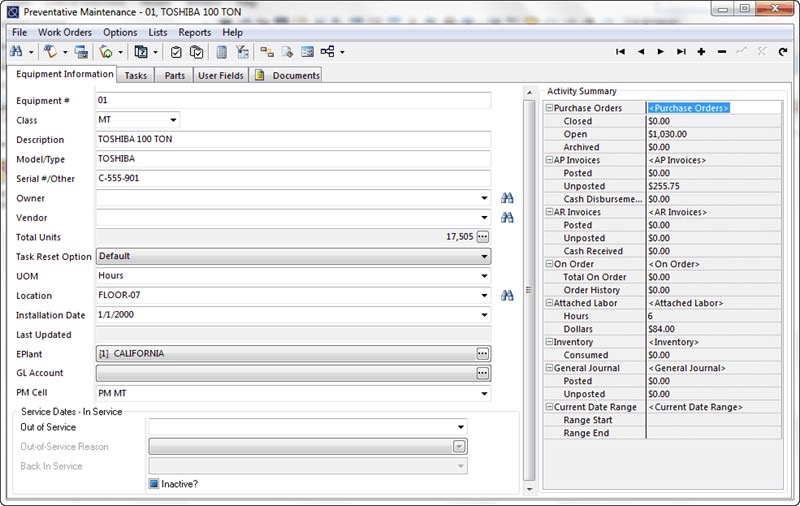Image resolution: width=800 pixels, height=506 pixels.
Task: Click binoculars icon beside Owner field
Action: [507, 198]
